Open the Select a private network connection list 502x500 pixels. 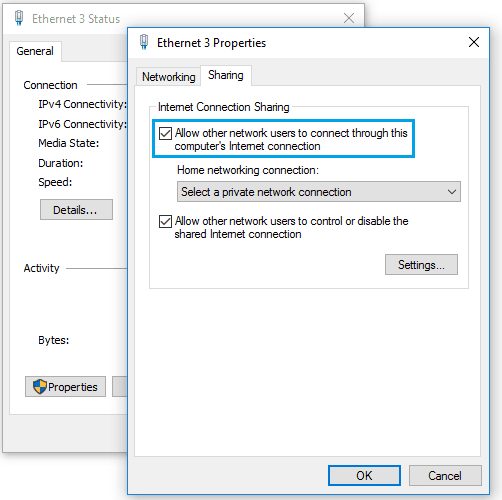[319, 192]
